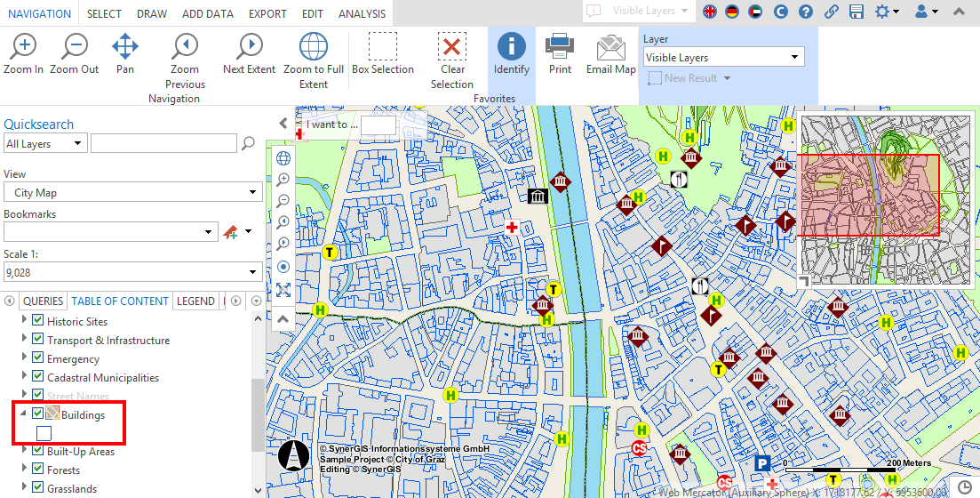Uncheck the Historic Sites layer
980x498 pixels.
click(x=37, y=321)
